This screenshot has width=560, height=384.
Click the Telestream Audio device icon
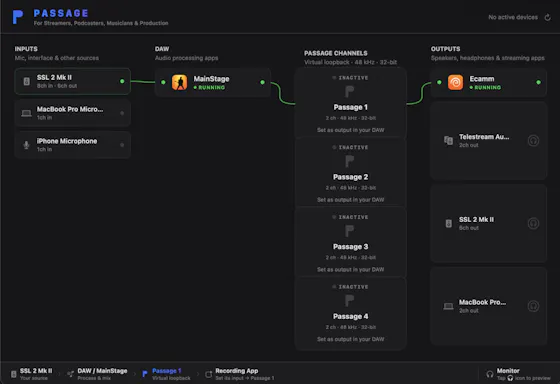point(448,140)
